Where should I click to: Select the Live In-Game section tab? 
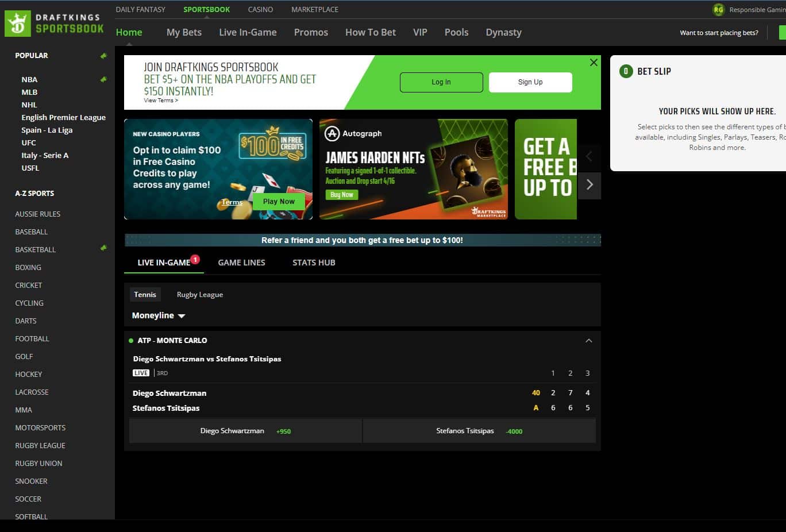point(164,263)
